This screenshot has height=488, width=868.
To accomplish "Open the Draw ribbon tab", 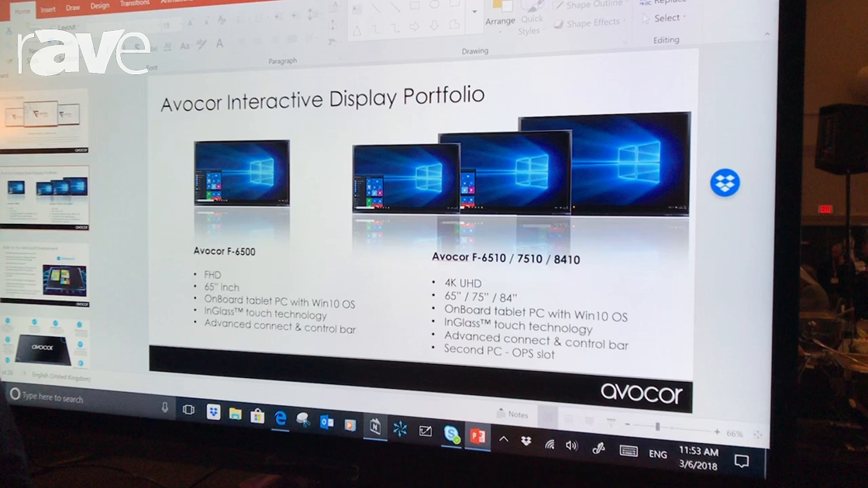I will coord(73,8).
